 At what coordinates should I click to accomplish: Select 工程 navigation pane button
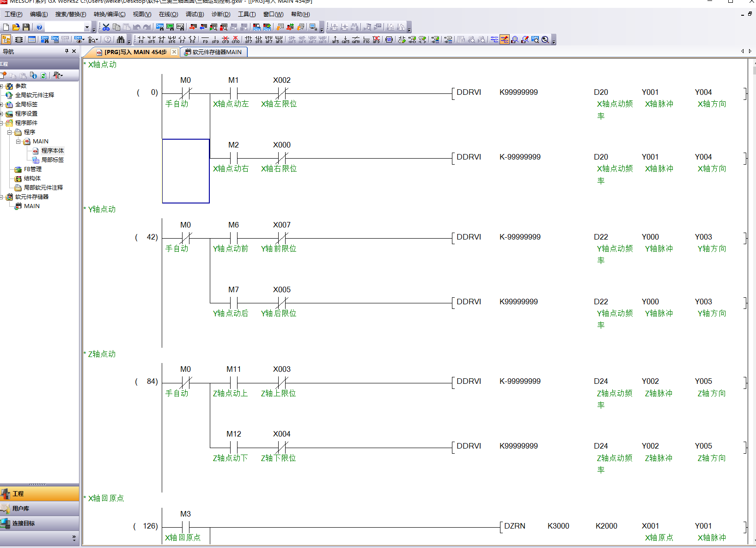(x=40, y=493)
